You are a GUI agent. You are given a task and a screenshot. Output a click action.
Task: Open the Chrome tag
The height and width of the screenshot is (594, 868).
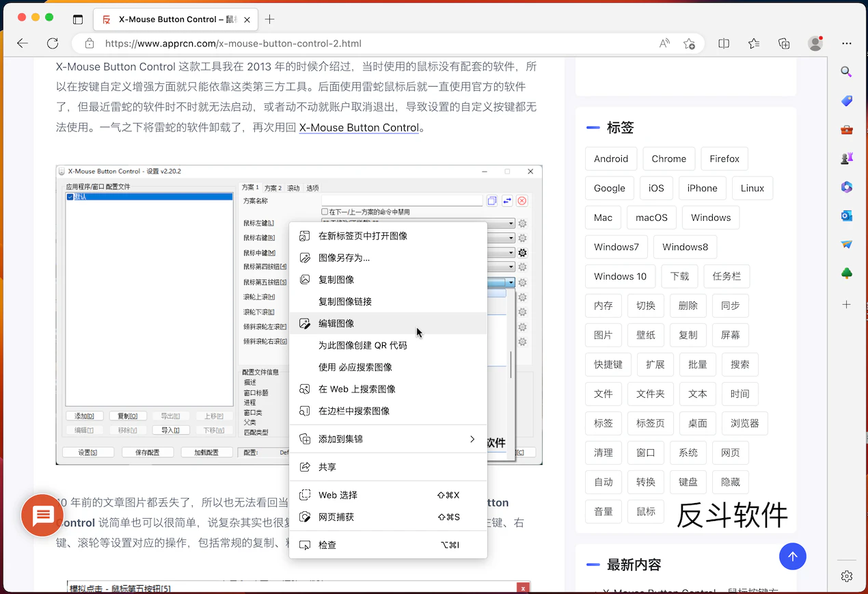point(669,159)
